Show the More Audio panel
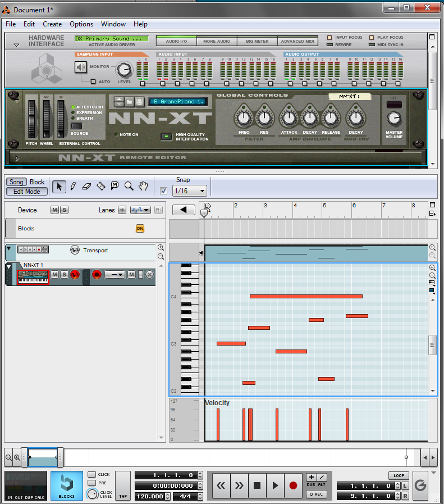 coord(217,41)
